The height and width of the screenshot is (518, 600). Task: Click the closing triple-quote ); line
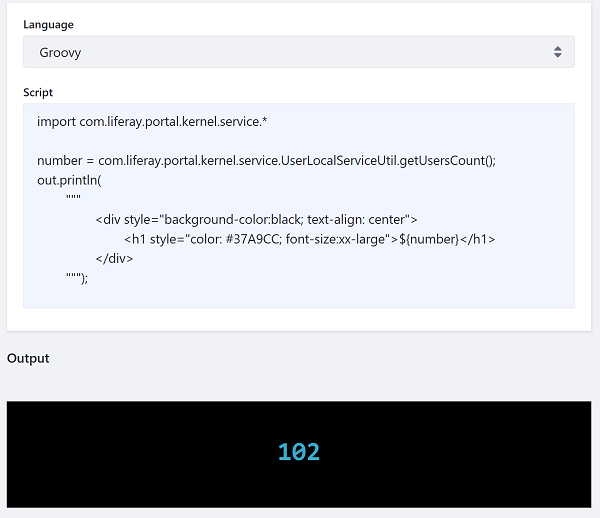[x=77, y=277]
